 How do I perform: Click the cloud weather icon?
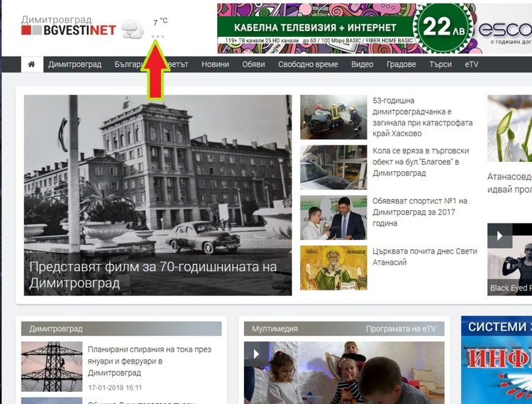click(132, 29)
